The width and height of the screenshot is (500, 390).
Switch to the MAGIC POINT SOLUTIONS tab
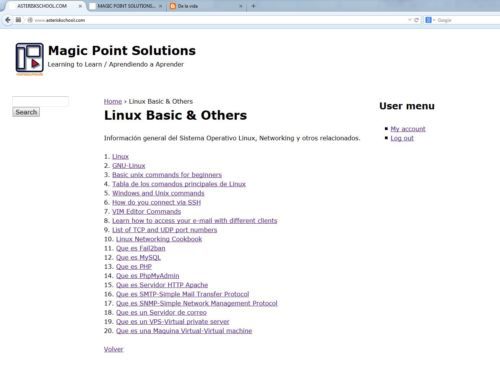pyautogui.click(x=126, y=6)
